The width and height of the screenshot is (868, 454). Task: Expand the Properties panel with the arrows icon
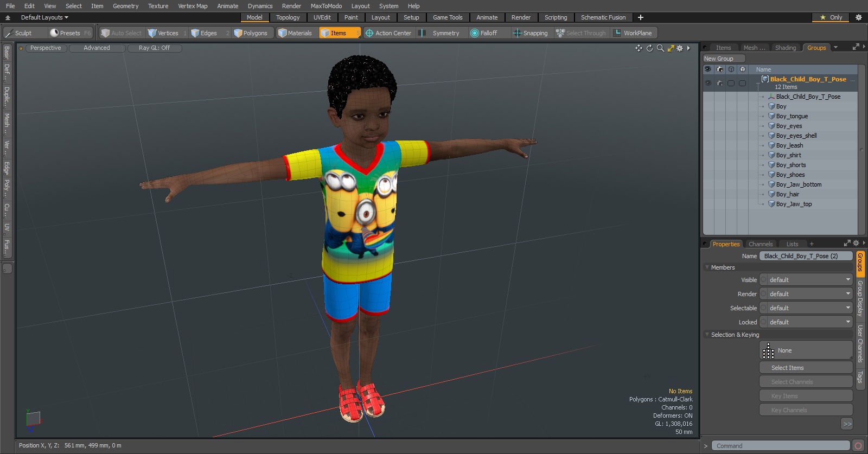pos(847,244)
